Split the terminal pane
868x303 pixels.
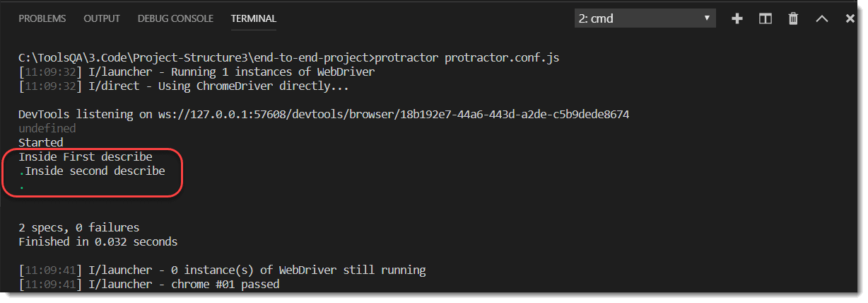point(766,19)
